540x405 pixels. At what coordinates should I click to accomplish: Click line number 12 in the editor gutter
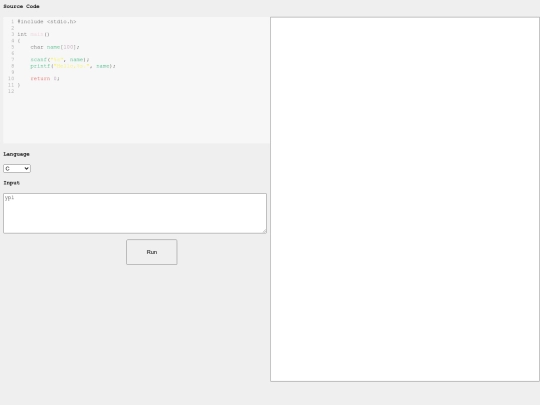(11, 91)
